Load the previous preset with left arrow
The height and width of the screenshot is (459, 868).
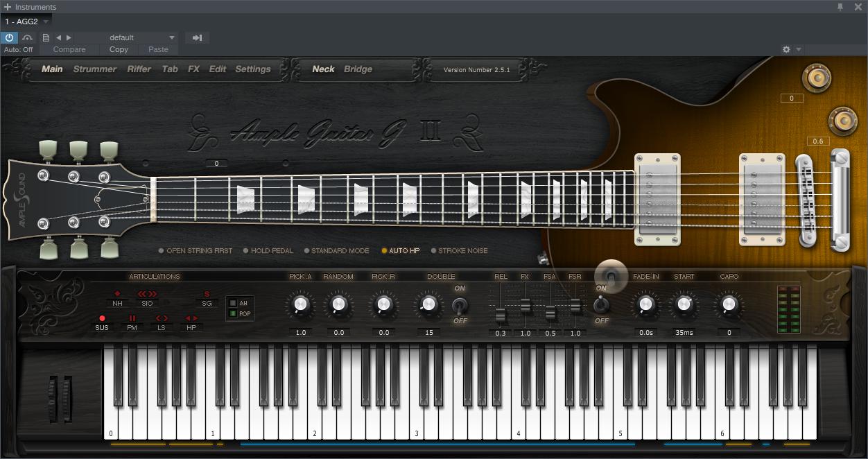(x=58, y=37)
